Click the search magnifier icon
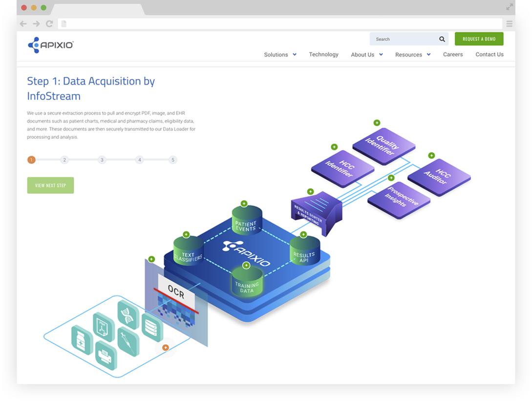The height and width of the screenshot is (401, 532). [442, 39]
